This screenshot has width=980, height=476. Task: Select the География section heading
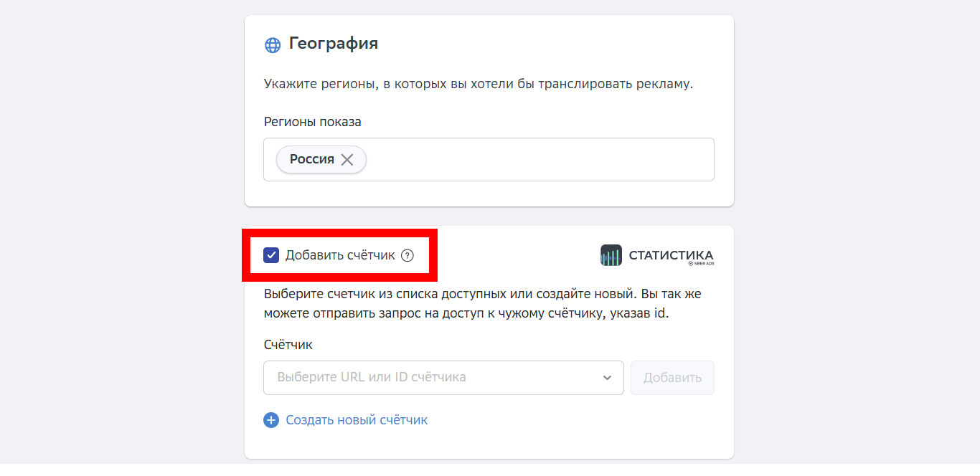tap(333, 44)
